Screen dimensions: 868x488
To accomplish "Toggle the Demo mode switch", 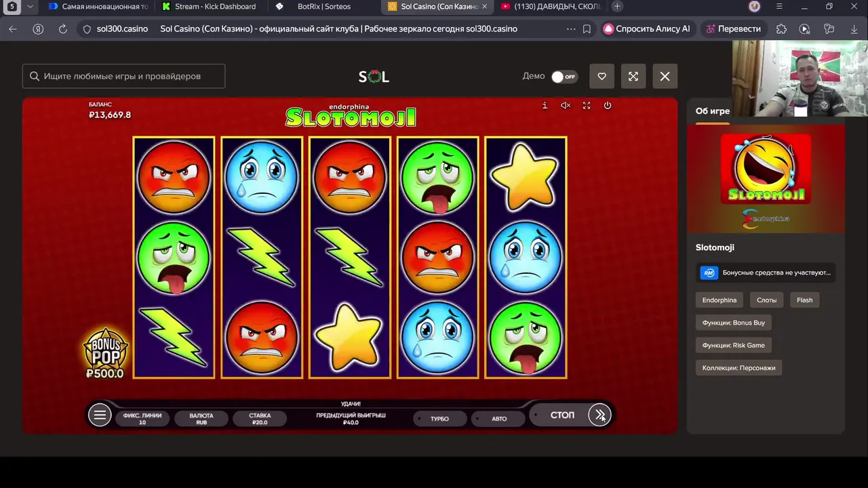I will (x=564, y=77).
